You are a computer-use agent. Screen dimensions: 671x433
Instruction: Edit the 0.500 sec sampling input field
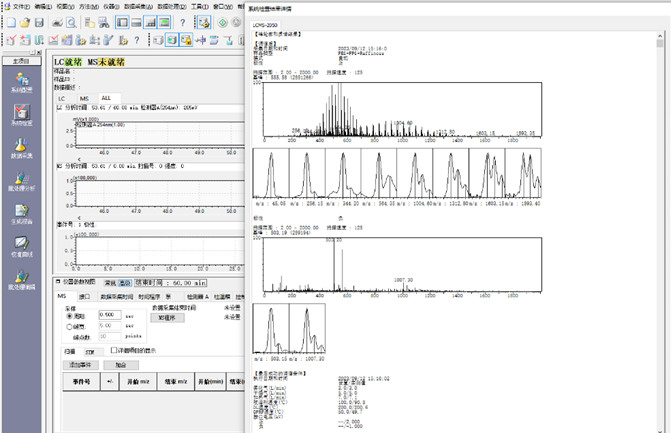coord(110,315)
